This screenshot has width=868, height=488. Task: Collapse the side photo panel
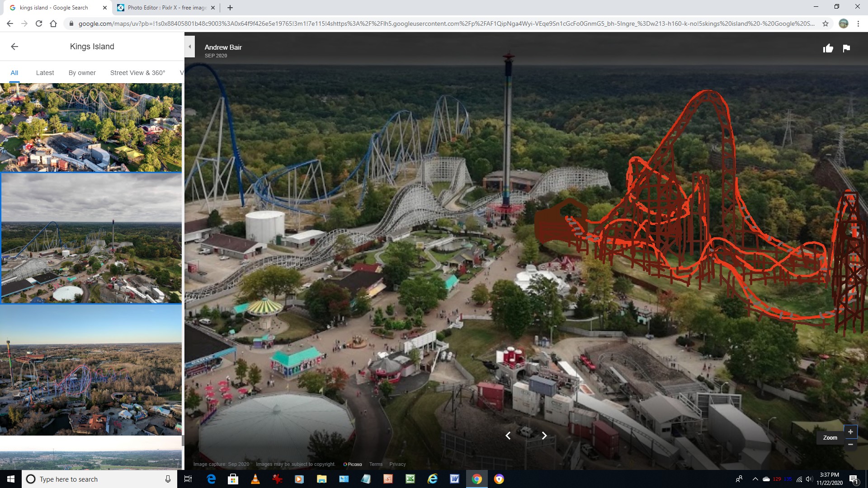pyautogui.click(x=190, y=47)
